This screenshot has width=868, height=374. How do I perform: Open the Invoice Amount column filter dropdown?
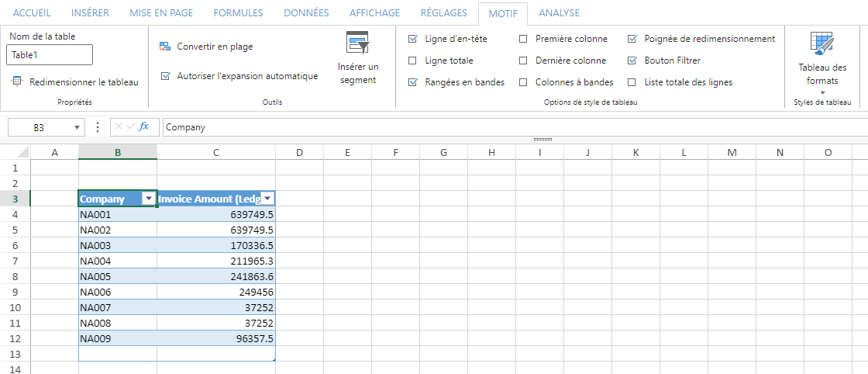267,199
